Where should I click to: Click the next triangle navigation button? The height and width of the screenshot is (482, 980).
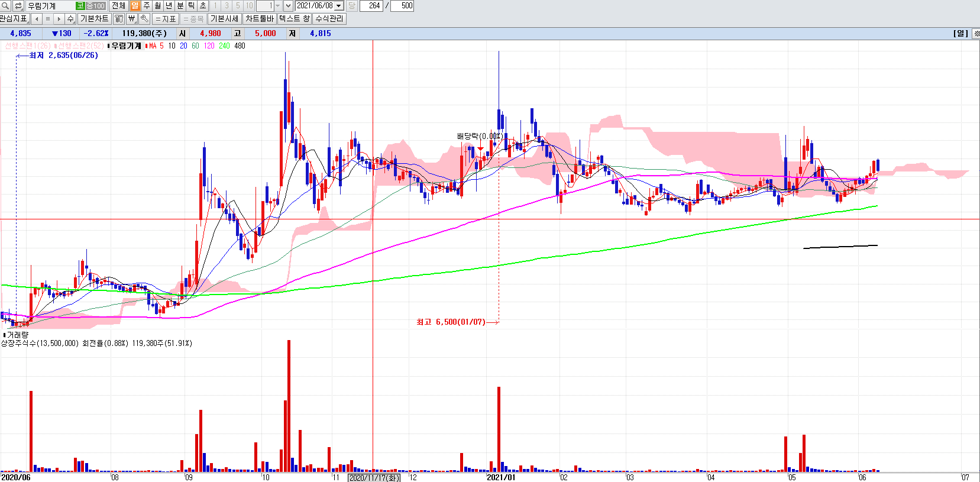click(x=59, y=19)
